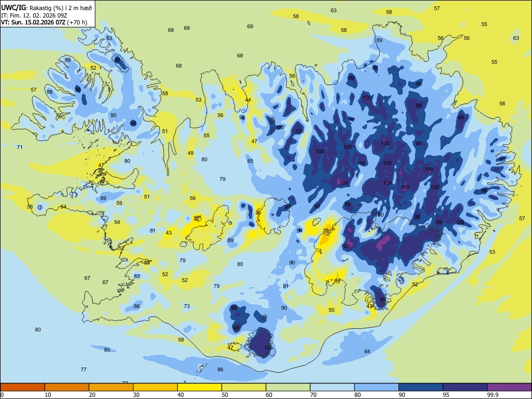
Task: Select the 30–40 golden yellow legend swatch
Action: [155, 387]
